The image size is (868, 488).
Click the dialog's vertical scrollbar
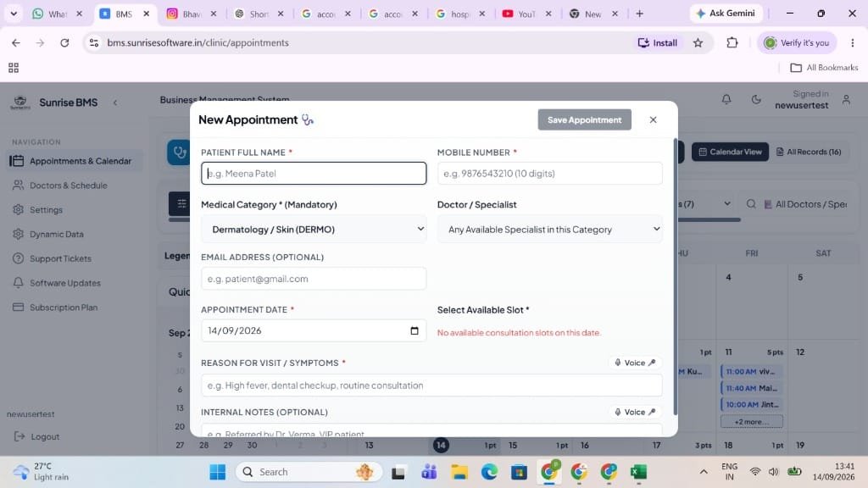(x=675, y=277)
